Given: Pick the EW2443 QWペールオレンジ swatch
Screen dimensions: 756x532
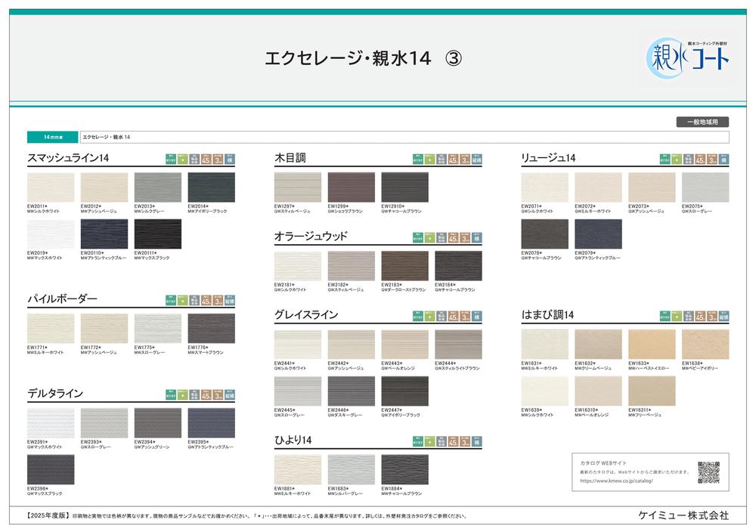Looking at the screenshot, I should tap(404, 345).
